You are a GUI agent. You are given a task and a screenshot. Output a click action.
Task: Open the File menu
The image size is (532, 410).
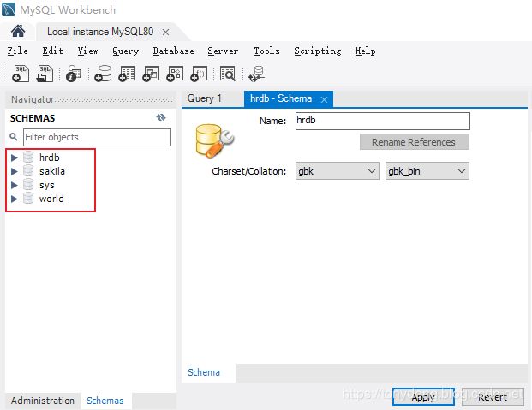[x=18, y=51]
